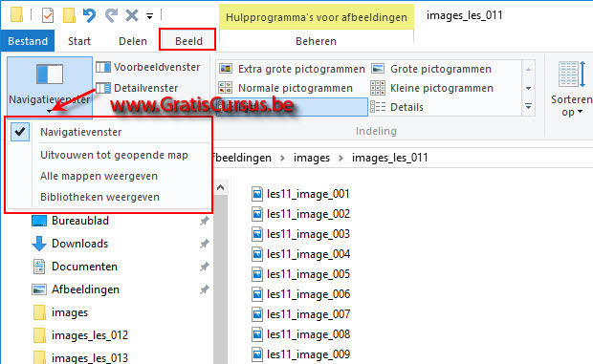Switch to the Start ribbon tab
The width and height of the screenshot is (593, 364).
coord(79,41)
